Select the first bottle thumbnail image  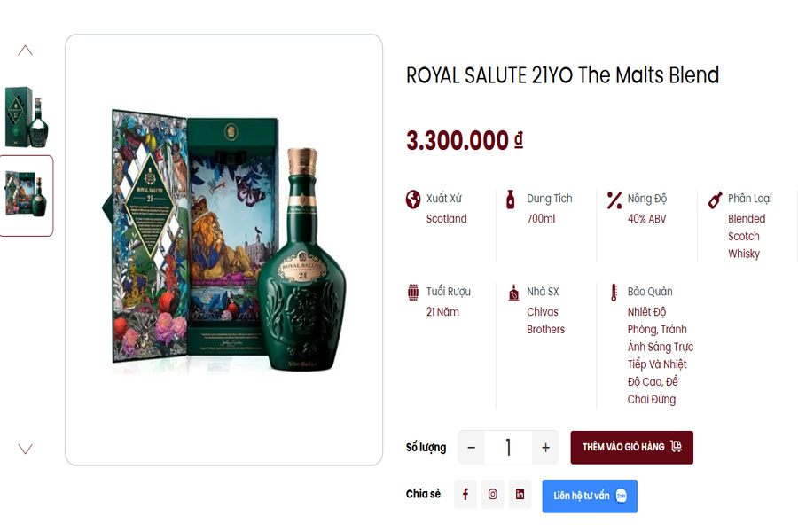(26, 117)
